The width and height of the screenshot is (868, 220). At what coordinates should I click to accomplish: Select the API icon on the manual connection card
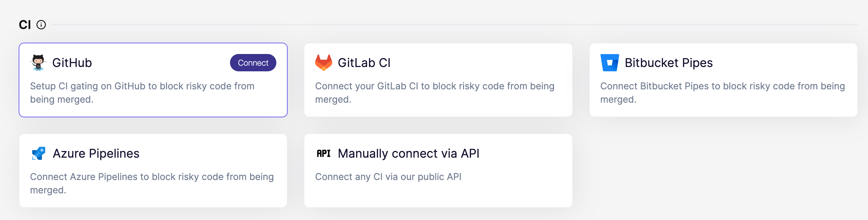pos(324,153)
